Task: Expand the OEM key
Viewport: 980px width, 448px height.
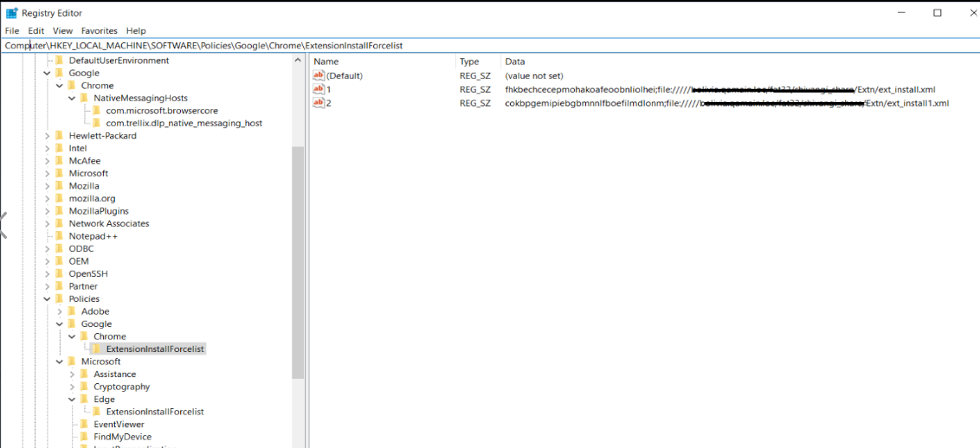Action: pyautogui.click(x=47, y=261)
